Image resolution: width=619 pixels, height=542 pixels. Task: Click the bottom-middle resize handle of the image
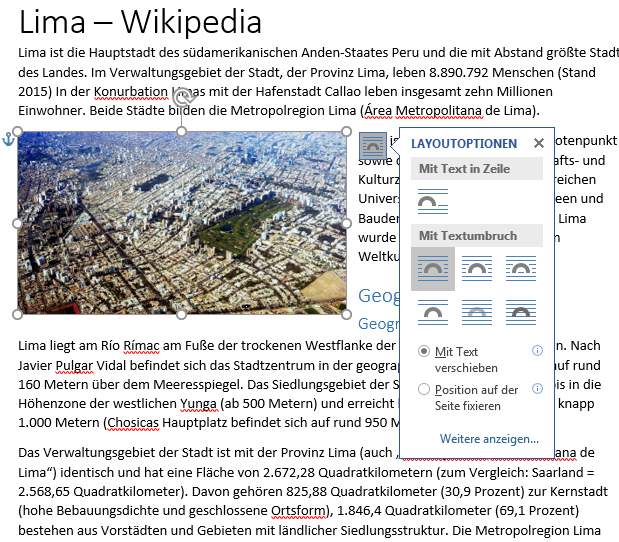[x=181, y=315]
